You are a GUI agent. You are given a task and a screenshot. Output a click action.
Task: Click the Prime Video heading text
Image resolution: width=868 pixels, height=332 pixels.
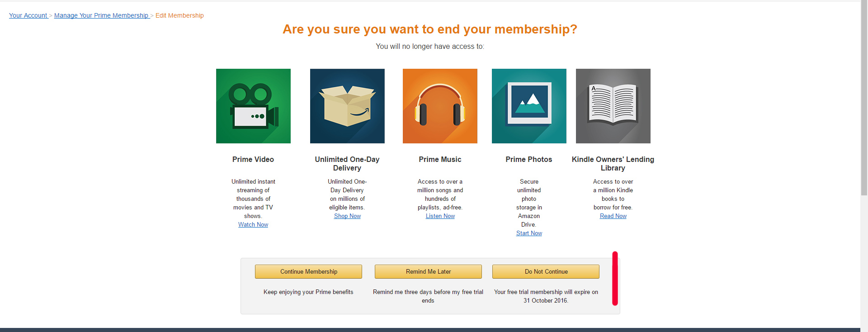coord(253,159)
